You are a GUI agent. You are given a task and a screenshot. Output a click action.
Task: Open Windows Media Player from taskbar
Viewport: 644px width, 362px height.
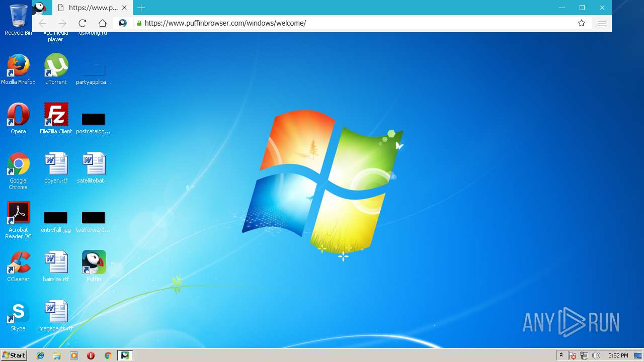(74, 355)
